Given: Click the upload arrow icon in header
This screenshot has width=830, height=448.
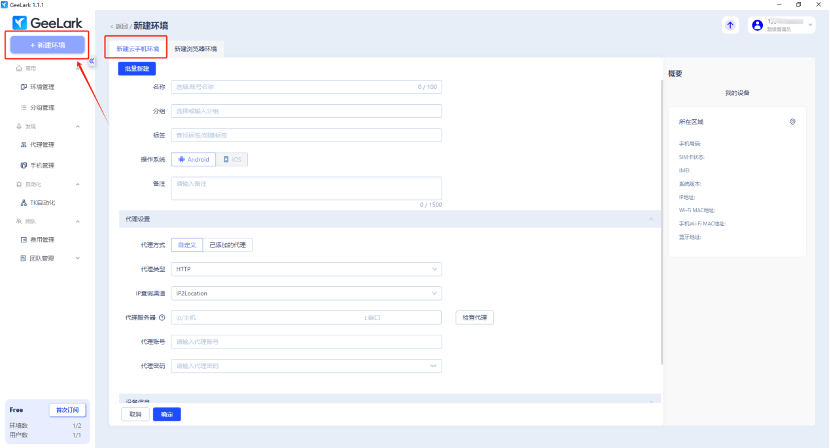Looking at the screenshot, I should [730, 25].
